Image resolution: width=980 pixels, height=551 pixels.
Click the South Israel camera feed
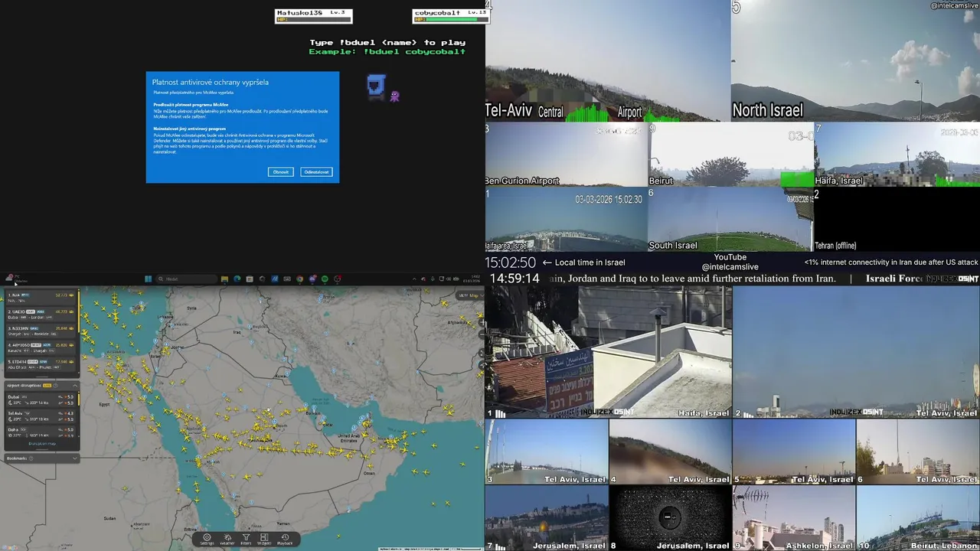point(731,220)
